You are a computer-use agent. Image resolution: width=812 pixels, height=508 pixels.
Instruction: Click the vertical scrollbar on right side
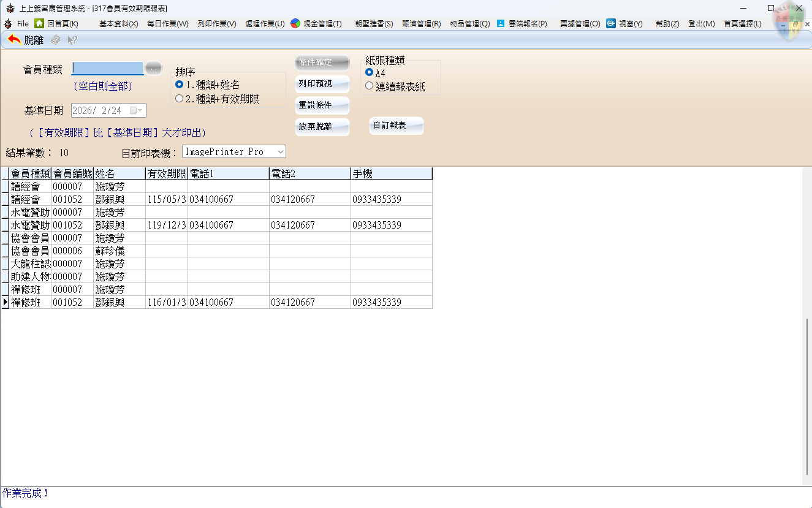coord(807,398)
